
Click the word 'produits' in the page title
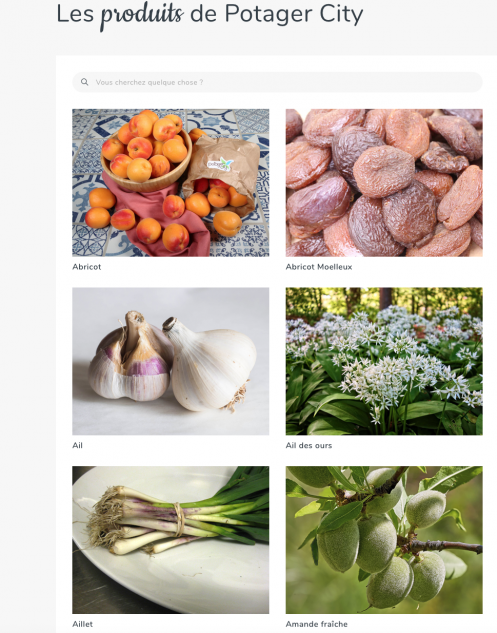(142, 15)
